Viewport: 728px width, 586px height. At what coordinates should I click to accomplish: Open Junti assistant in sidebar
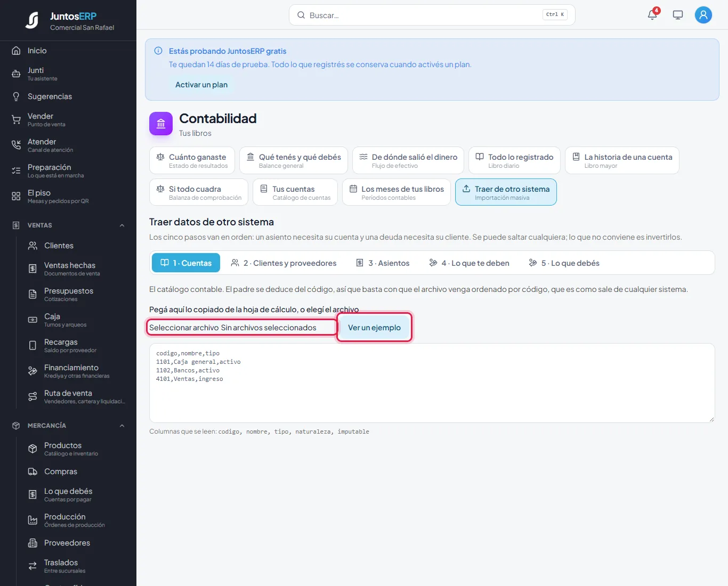coord(68,74)
